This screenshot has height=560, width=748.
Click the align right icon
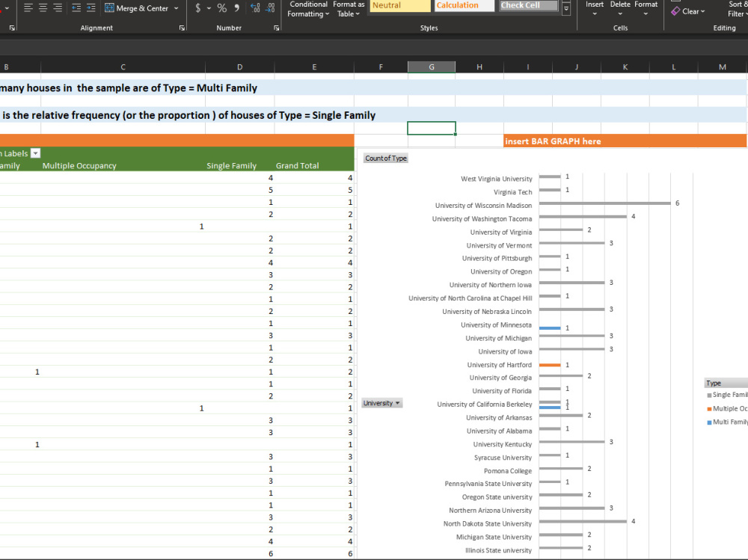point(58,7)
